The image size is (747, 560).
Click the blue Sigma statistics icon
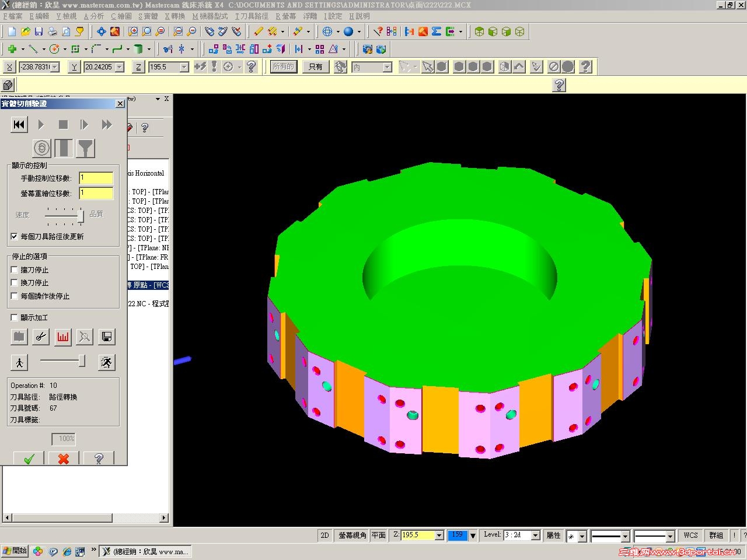point(436,32)
